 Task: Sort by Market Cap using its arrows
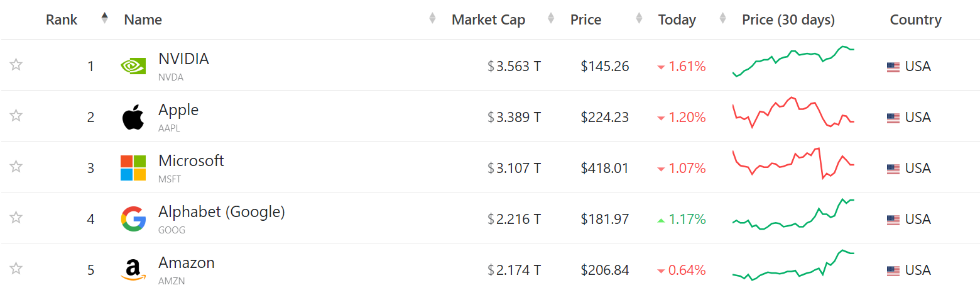pos(551,19)
